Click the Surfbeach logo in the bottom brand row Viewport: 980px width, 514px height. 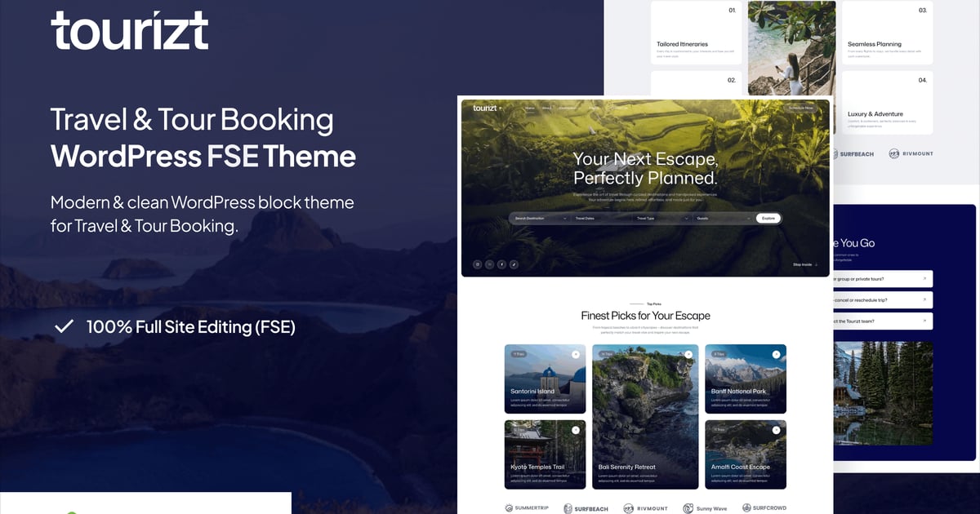coord(588,508)
